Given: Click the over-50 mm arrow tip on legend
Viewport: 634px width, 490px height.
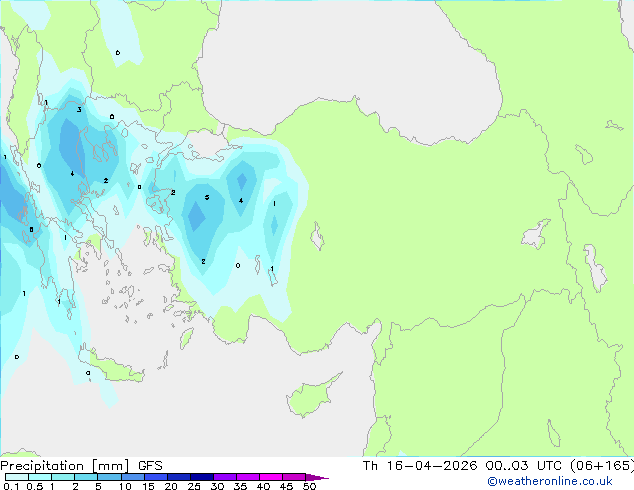Looking at the screenshot, I should pos(317,477).
